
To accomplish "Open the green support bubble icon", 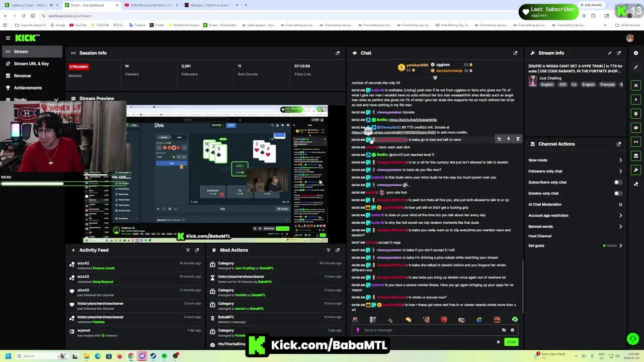I will [x=633, y=339].
